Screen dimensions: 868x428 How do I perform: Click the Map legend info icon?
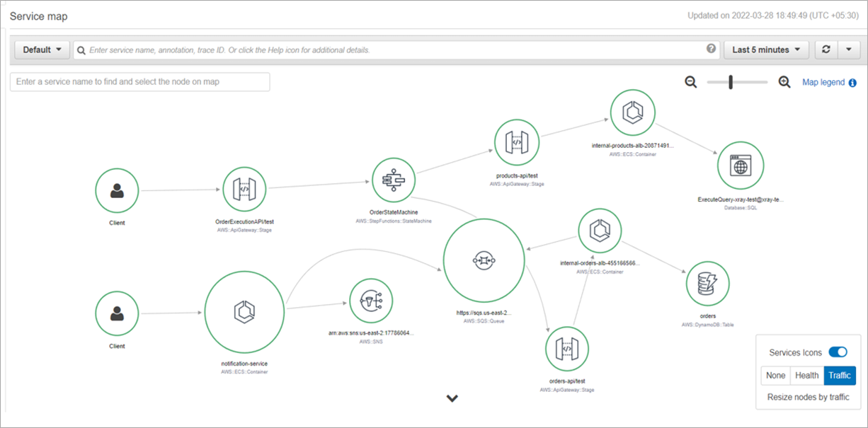(x=852, y=83)
